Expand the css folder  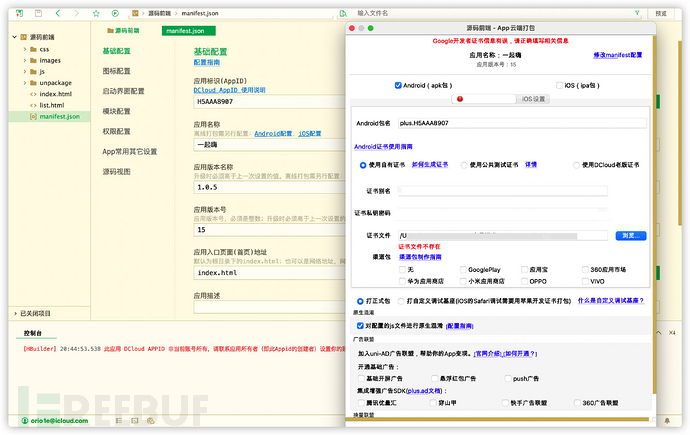click(x=25, y=49)
